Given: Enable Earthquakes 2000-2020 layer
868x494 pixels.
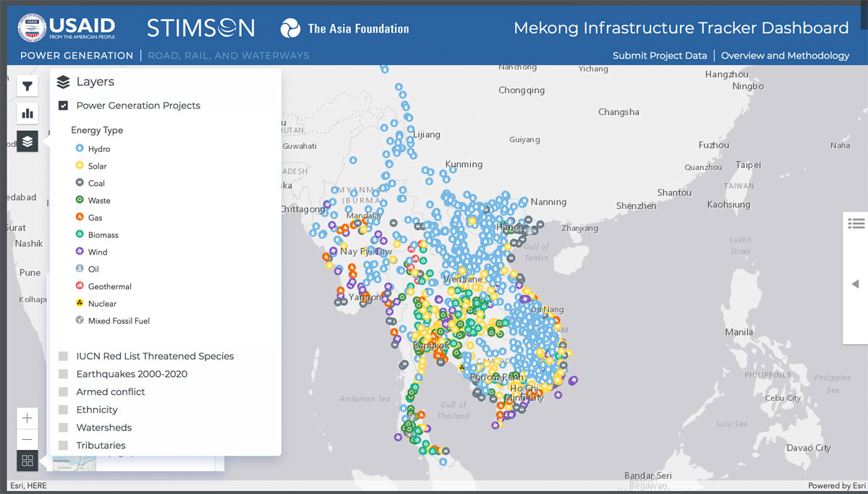Looking at the screenshot, I should pyautogui.click(x=64, y=374).
